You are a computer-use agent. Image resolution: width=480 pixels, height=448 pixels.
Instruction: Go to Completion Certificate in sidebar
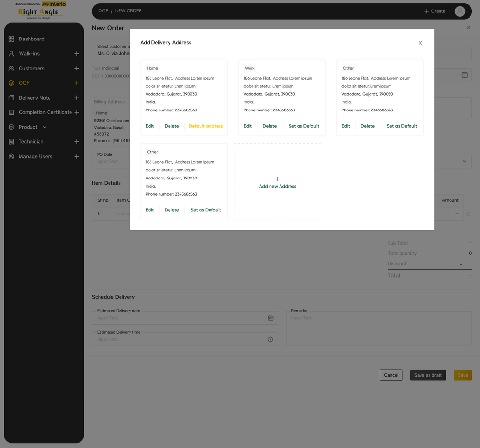45,112
